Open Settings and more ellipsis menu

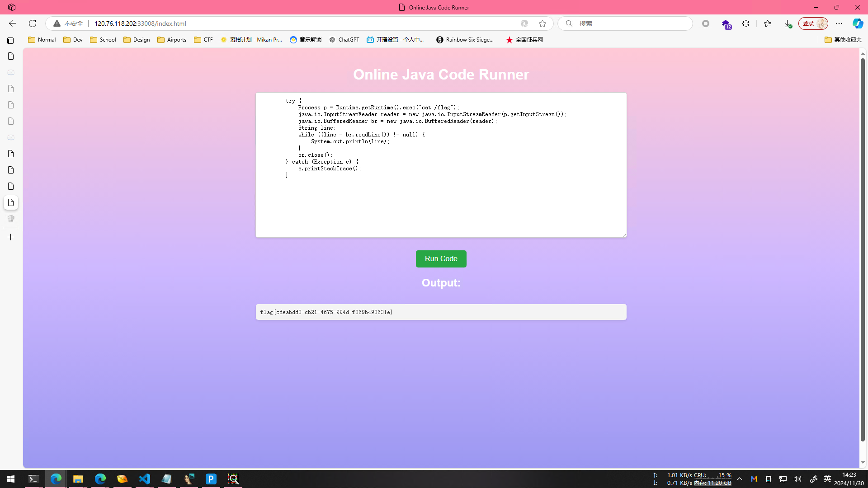click(x=839, y=23)
